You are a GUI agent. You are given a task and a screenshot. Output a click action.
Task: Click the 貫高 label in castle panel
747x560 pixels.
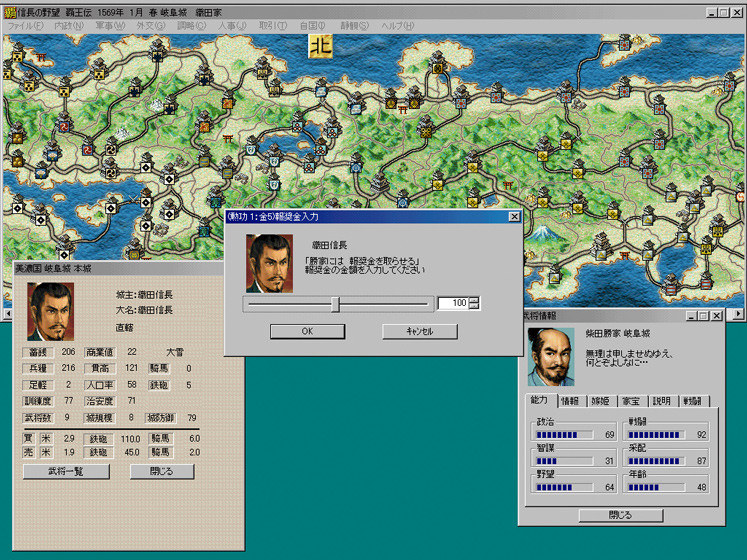click(x=100, y=368)
